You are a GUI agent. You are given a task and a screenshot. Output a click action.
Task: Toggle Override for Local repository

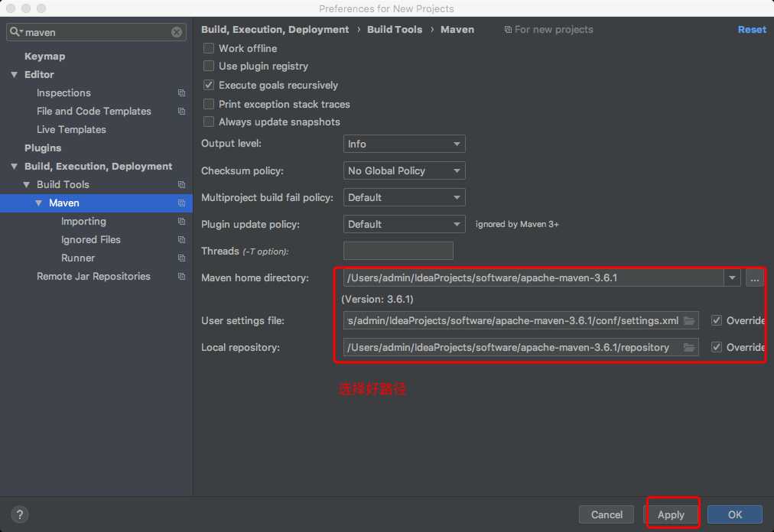pyautogui.click(x=716, y=348)
